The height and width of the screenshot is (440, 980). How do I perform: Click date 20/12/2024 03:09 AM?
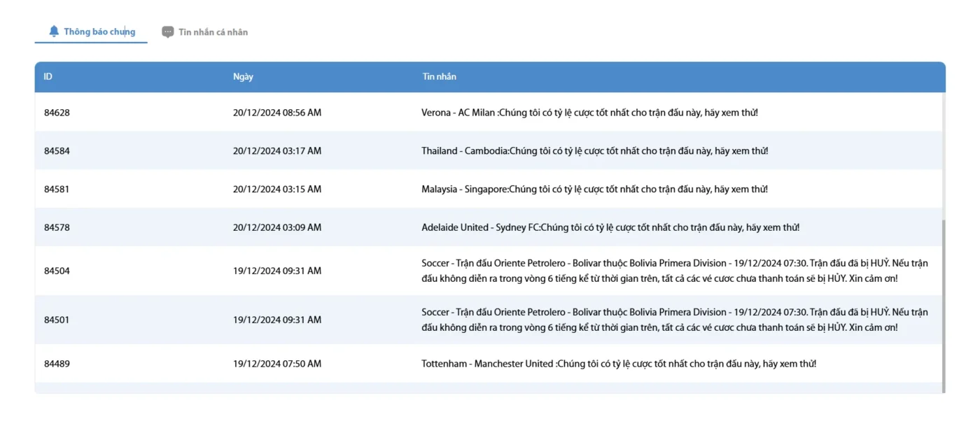tap(277, 227)
